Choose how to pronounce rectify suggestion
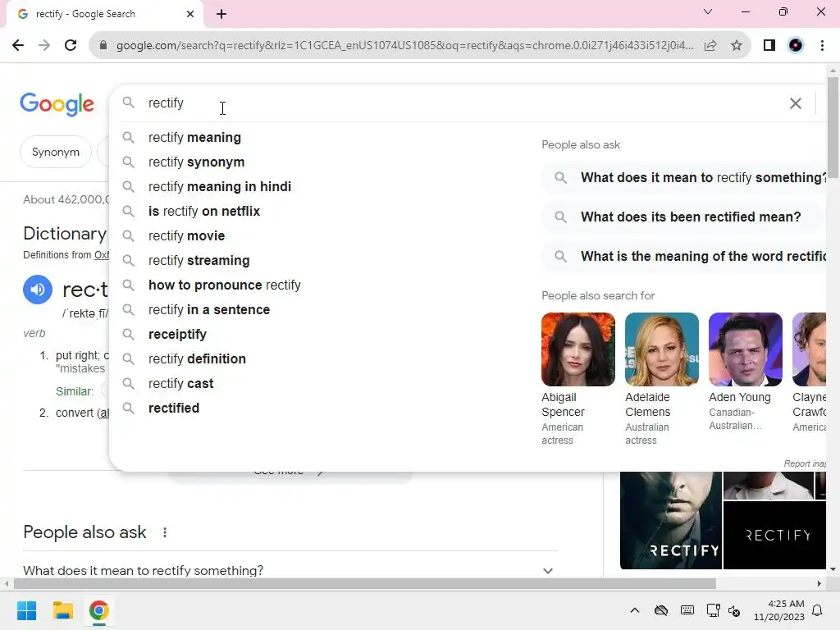This screenshot has width=840, height=630. pyautogui.click(x=225, y=285)
